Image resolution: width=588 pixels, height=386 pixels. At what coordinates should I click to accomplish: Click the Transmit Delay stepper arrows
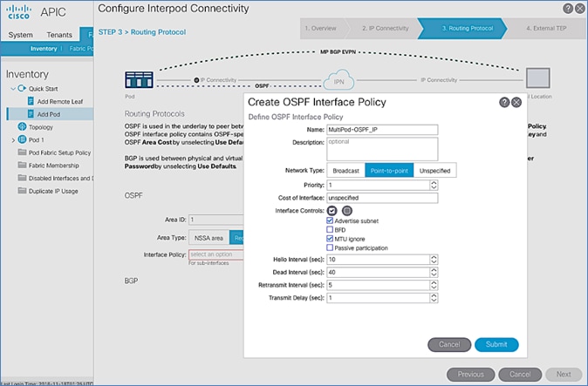click(x=434, y=298)
